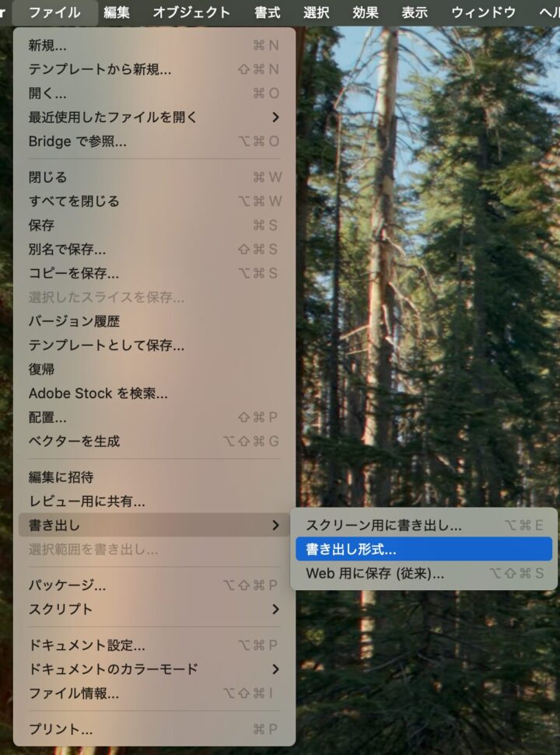
Task: Choose スクリーン用に書き出し...
Action: [x=424, y=525]
